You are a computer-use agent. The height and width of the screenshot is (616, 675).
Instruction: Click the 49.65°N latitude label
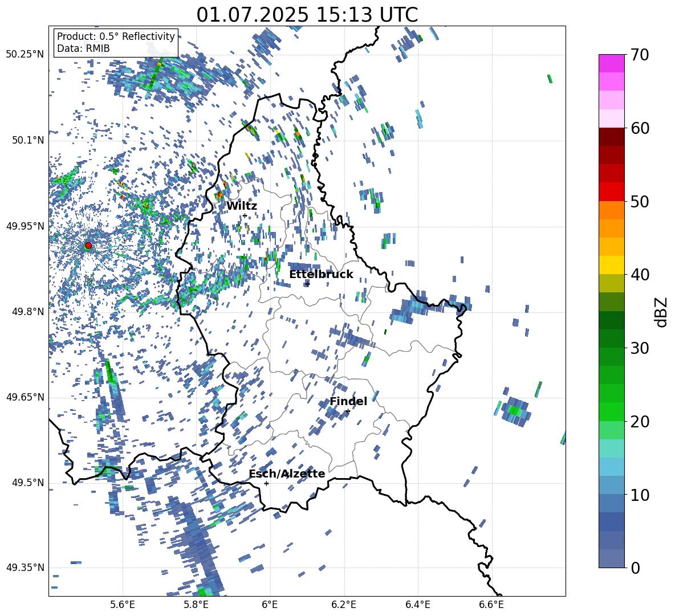(25, 397)
